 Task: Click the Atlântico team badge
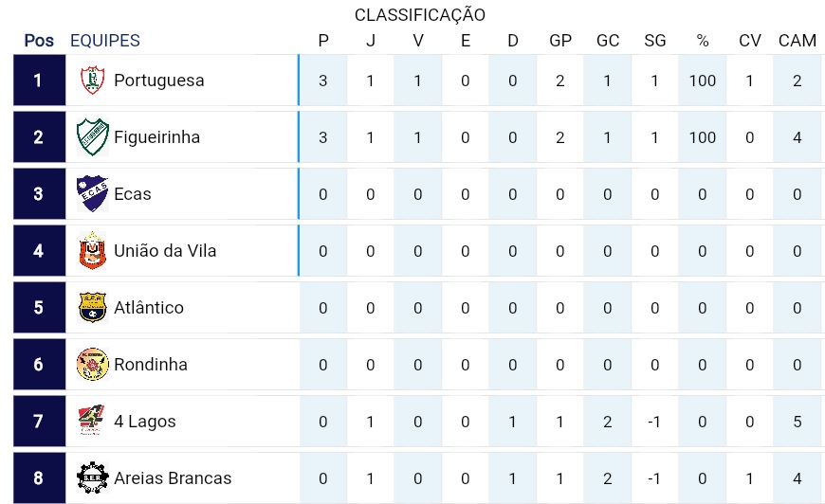[93, 308]
